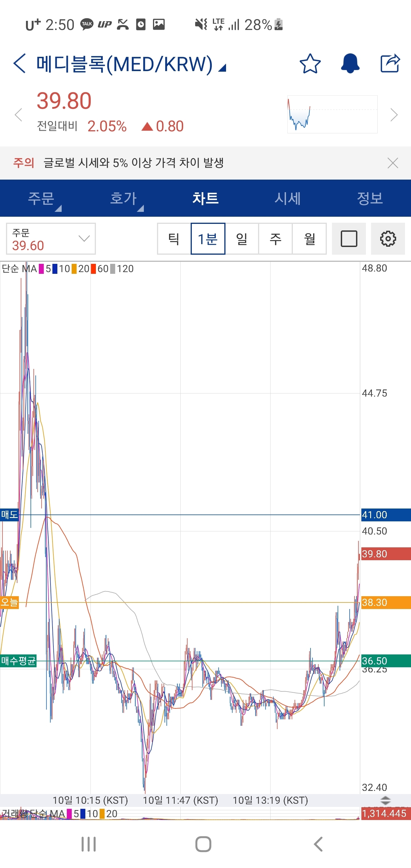Go to next coin with right chevron
Image resolution: width=411 pixels, height=868 pixels.
tap(394, 115)
